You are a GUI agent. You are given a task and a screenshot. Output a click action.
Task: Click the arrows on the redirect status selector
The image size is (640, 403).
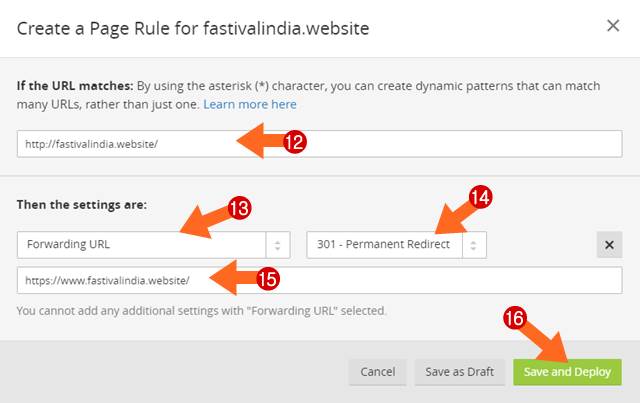(x=474, y=245)
